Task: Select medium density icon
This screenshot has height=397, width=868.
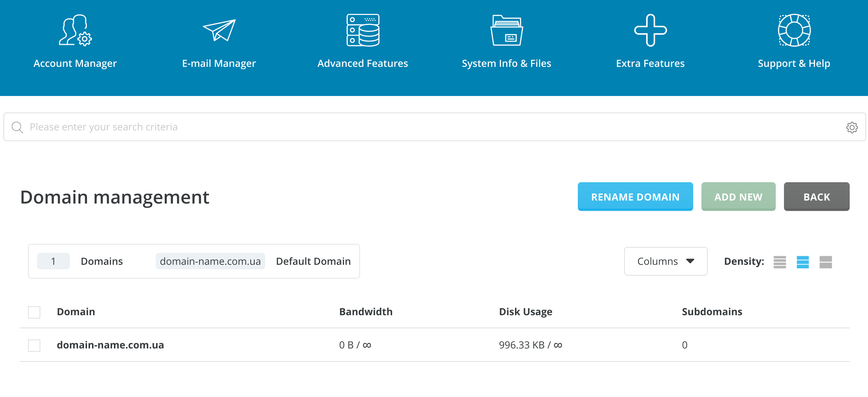Action: click(803, 262)
